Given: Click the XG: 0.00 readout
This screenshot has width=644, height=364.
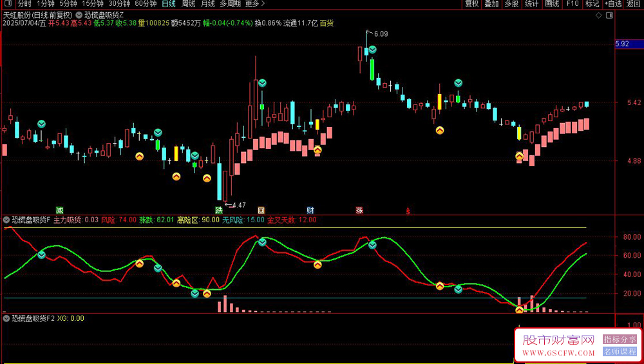Looking at the screenshot, I should tap(71, 318).
